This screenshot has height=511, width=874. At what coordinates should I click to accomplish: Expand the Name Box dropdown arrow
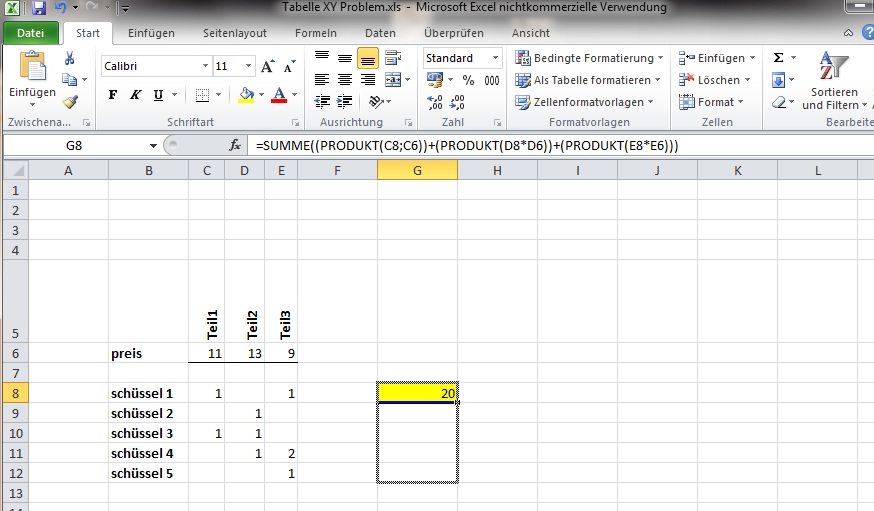click(x=153, y=146)
